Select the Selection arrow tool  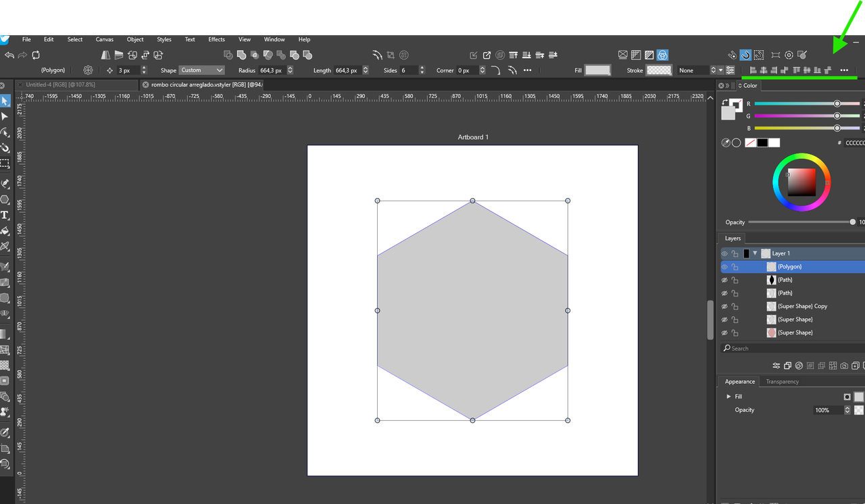point(5,101)
